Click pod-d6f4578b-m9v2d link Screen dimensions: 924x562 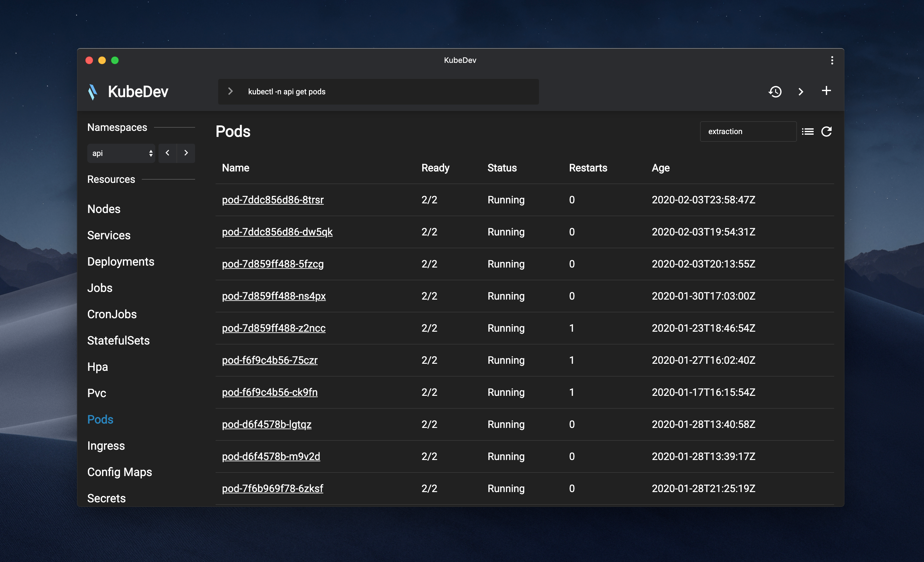271,456
